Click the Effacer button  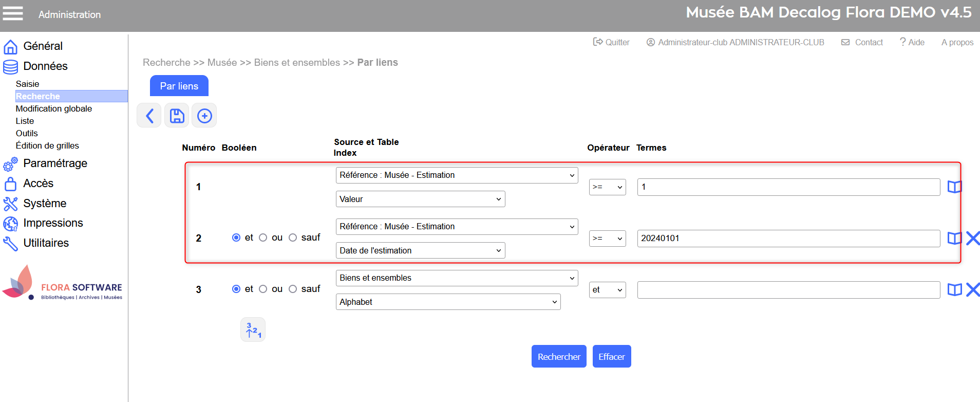pos(611,356)
